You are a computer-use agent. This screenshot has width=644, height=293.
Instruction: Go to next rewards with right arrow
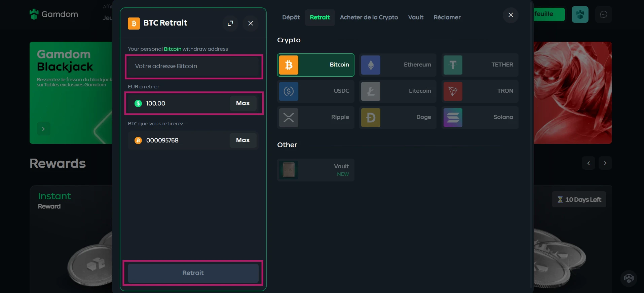(605, 163)
